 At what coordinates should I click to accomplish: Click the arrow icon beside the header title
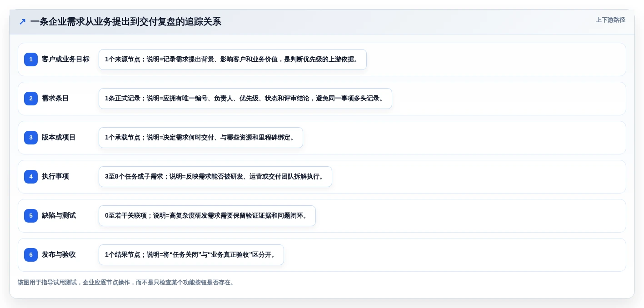pos(22,22)
